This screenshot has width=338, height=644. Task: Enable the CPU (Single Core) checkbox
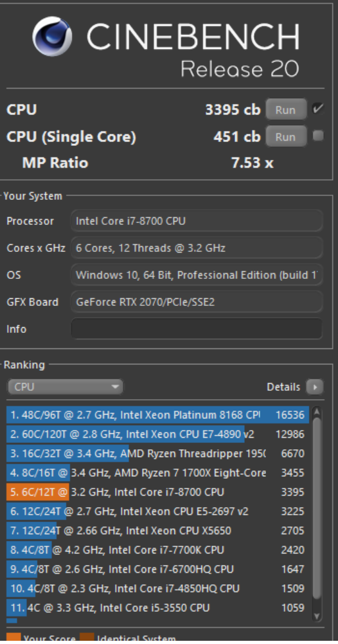tap(318, 136)
